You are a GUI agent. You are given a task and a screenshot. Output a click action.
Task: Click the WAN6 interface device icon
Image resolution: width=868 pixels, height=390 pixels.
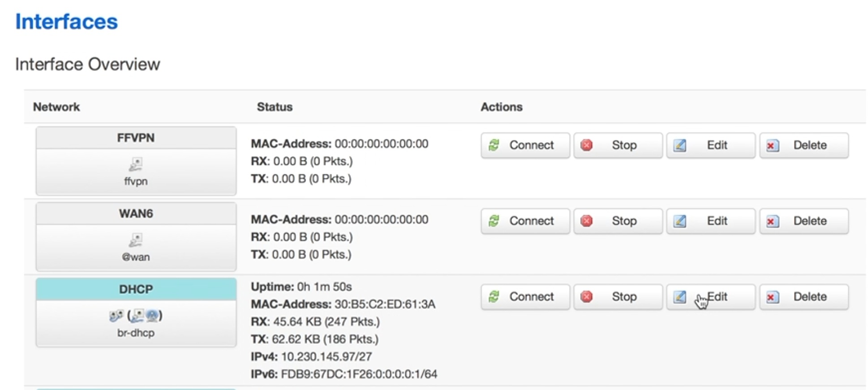pyautogui.click(x=136, y=240)
